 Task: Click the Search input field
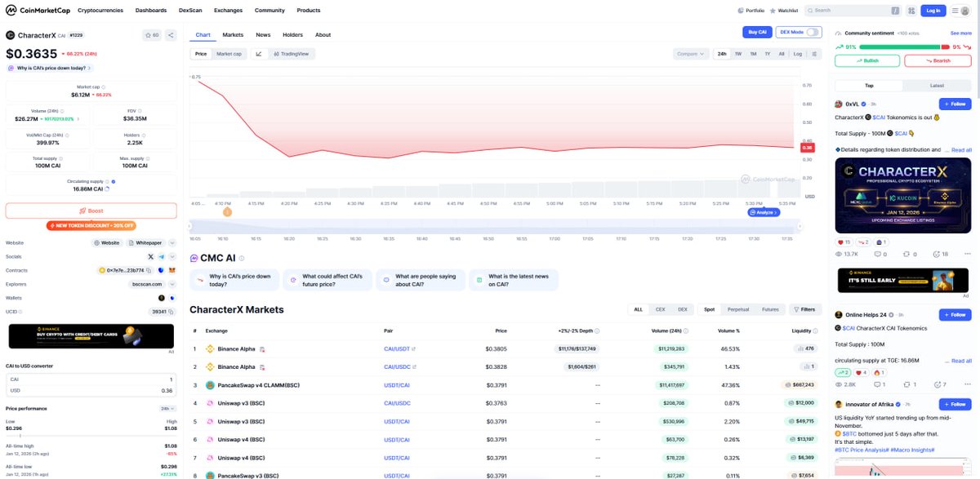click(x=851, y=11)
